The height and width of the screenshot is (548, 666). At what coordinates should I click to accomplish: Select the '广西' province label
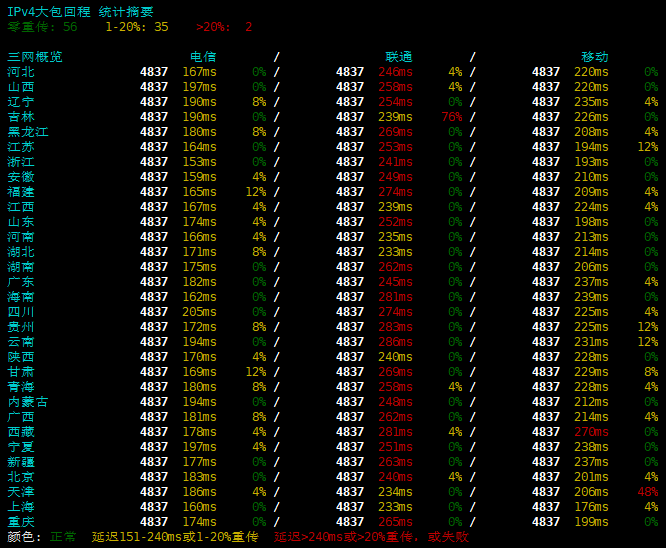21,417
